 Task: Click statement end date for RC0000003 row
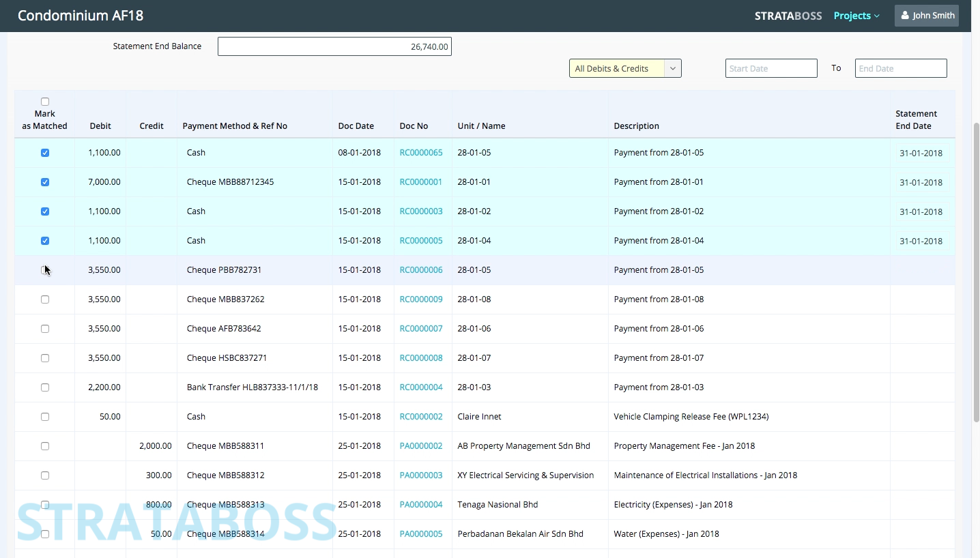pyautogui.click(x=921, y=212)
